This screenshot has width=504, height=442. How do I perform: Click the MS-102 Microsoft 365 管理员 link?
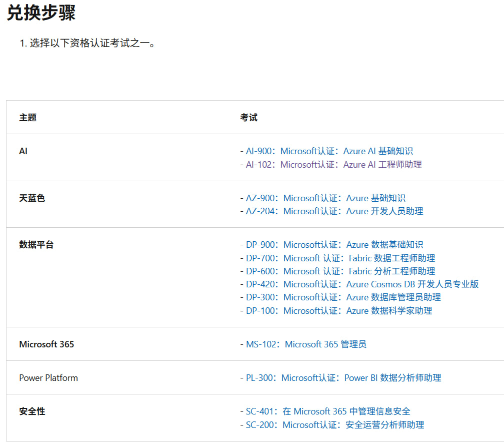point(305,344)
